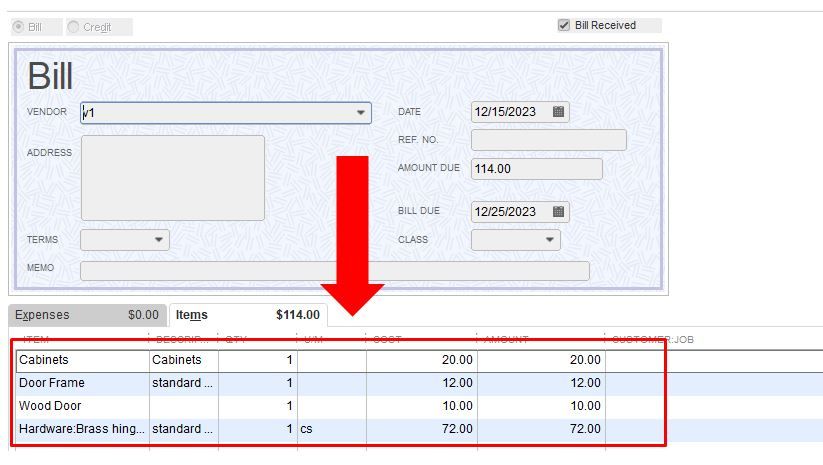Click the Amount Due field
Viewport: 823px width, 465px height.
click(536, 169)
